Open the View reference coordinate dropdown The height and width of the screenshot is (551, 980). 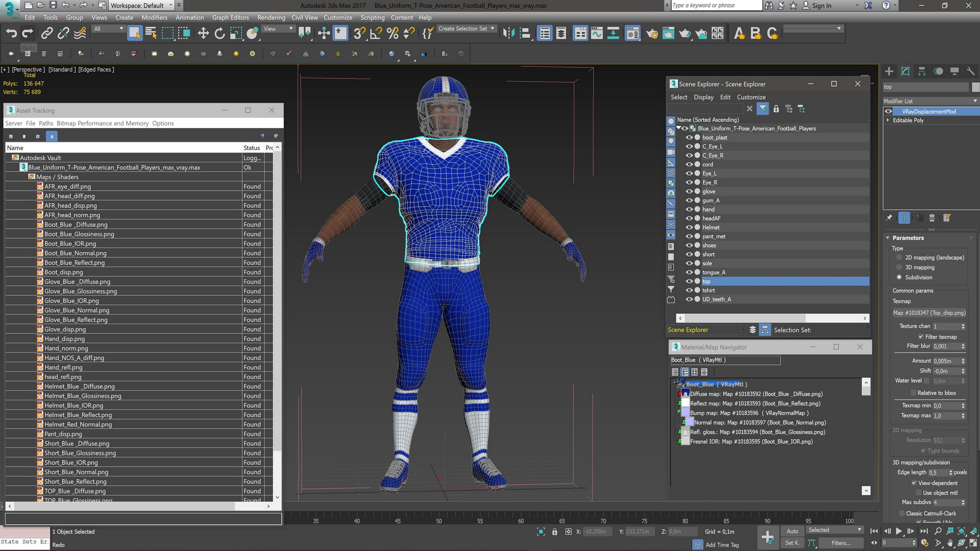click(278, 29)
